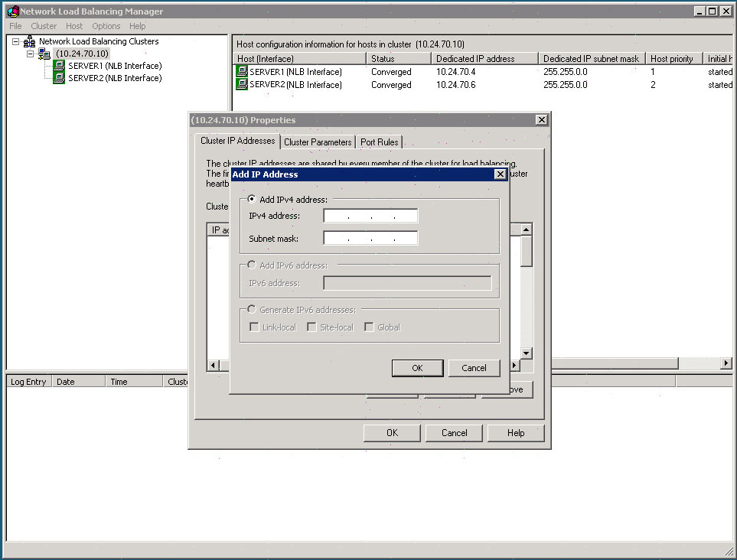
Task: Switch to the Cluster Parameters tab
Action: (x=318, y=142)
